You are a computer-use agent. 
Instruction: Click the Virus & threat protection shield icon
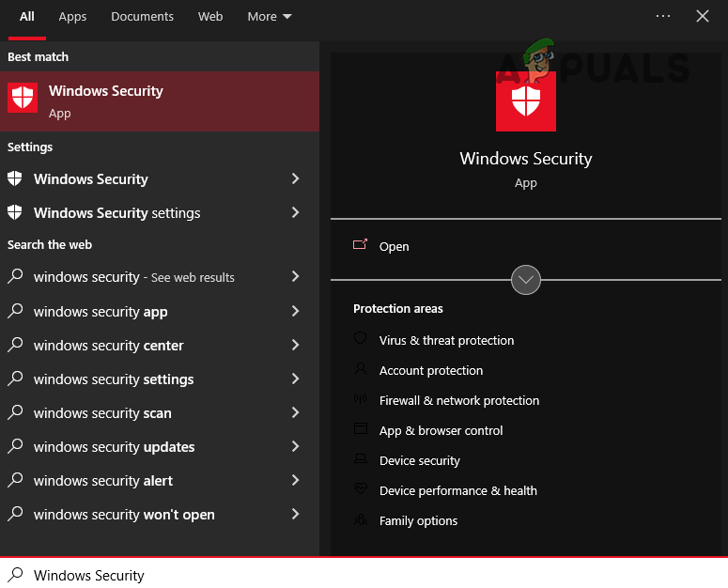360,339
